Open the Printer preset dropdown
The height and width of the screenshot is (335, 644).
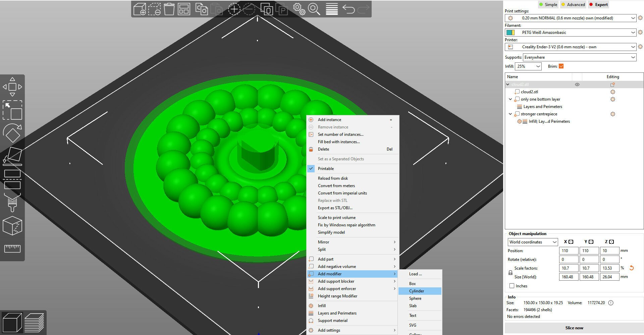570,47
